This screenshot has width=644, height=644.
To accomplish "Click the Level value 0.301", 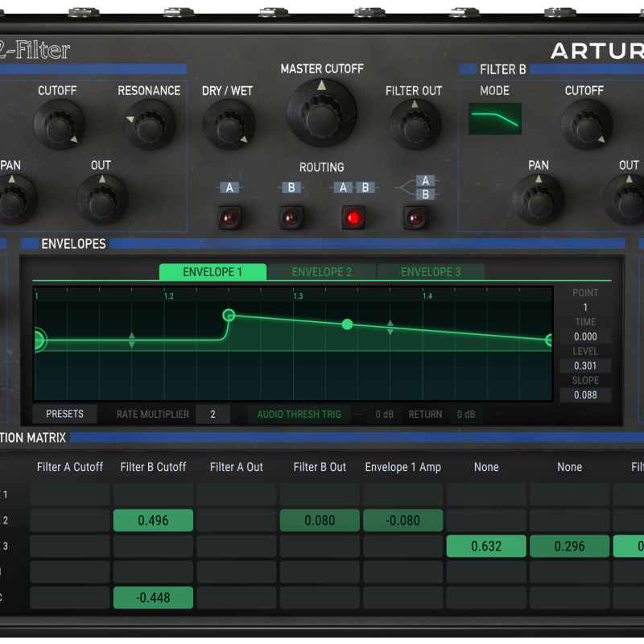I will (585, 366).
